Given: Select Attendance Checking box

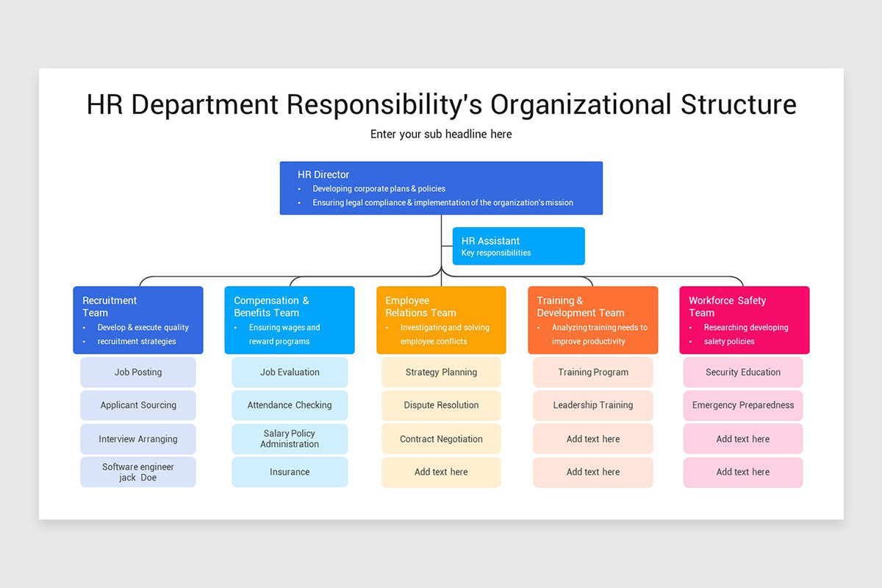Looking at the screenshot, I should 290,405.
